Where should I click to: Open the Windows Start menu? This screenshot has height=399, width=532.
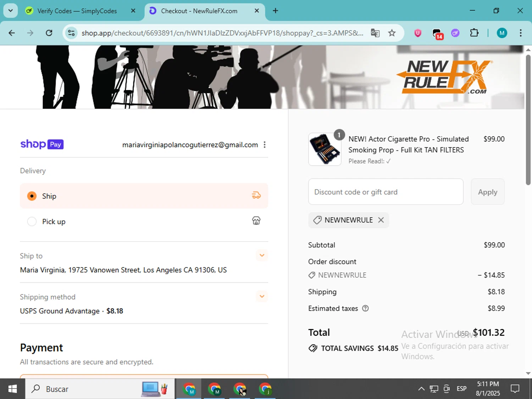pyautogui.click(x=12, y=389)
